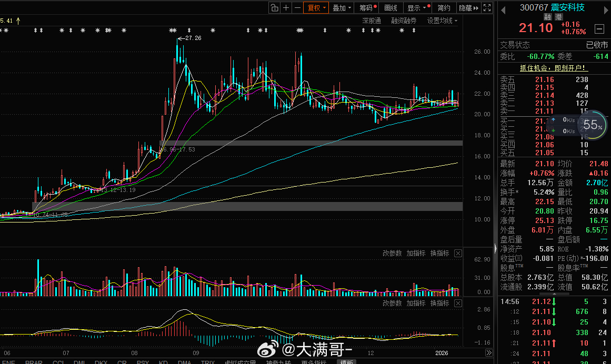Activate the 画线 drawing tool
The width and height of the screenshot is (611, 364).
(x=390, y=8)
